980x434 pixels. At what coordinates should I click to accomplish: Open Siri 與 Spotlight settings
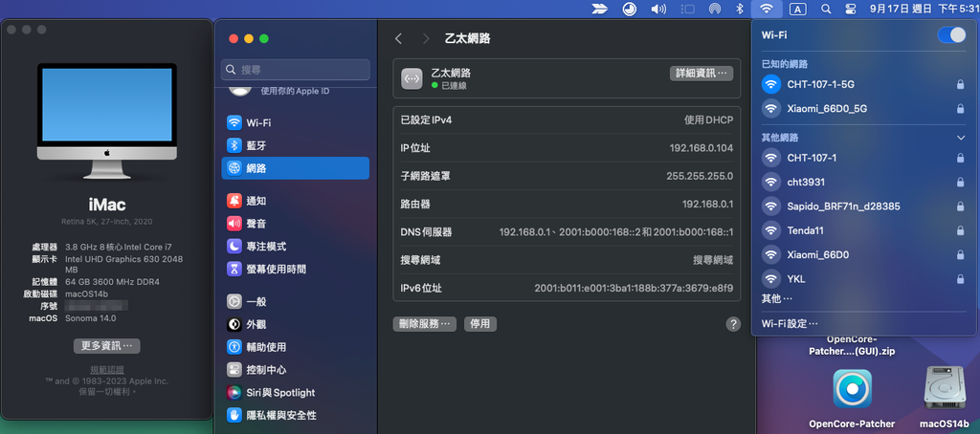[295, 393]
